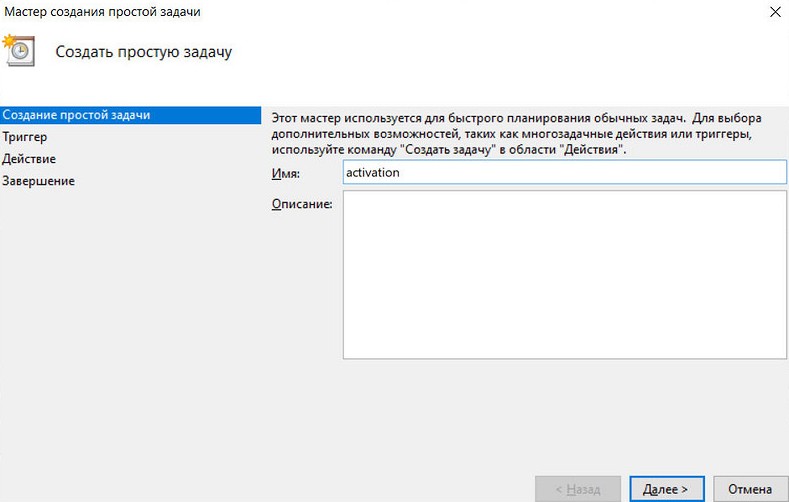Click the greyed-out '< Назад' button
The image size is (789, 502).
click(578, 489)
